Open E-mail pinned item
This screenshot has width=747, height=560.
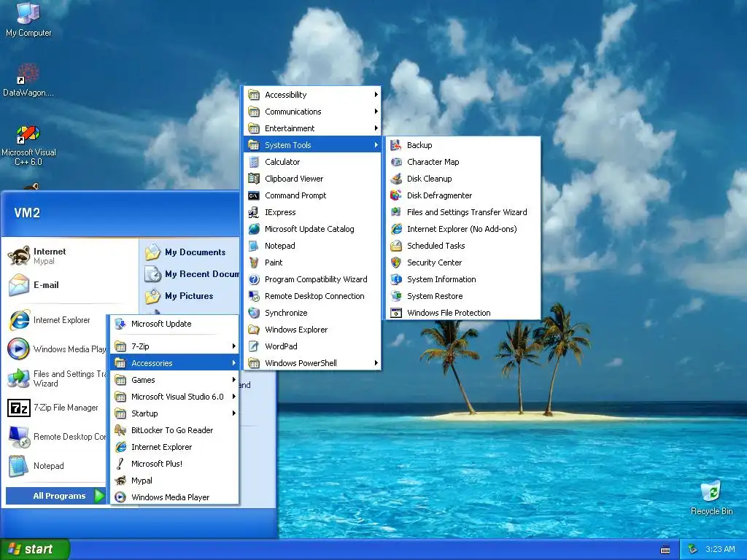[x=71, y=285]
